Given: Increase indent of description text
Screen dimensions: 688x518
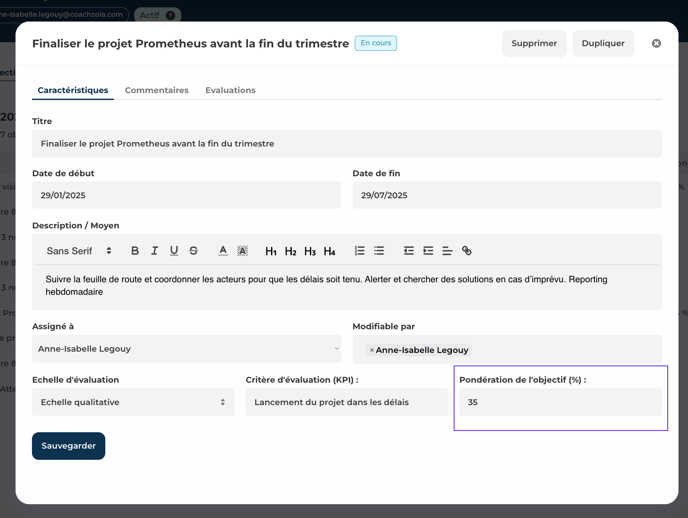Looking at the screenshot, I should click(428, 251).
